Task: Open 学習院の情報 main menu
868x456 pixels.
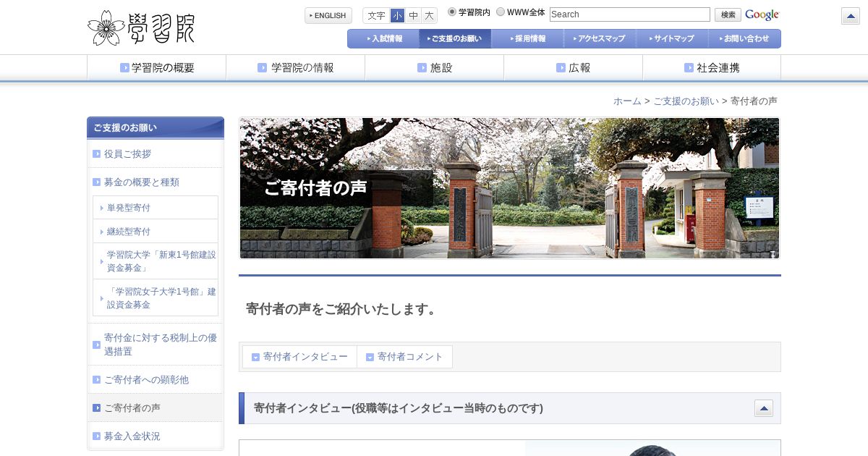Action: (295, 68)
